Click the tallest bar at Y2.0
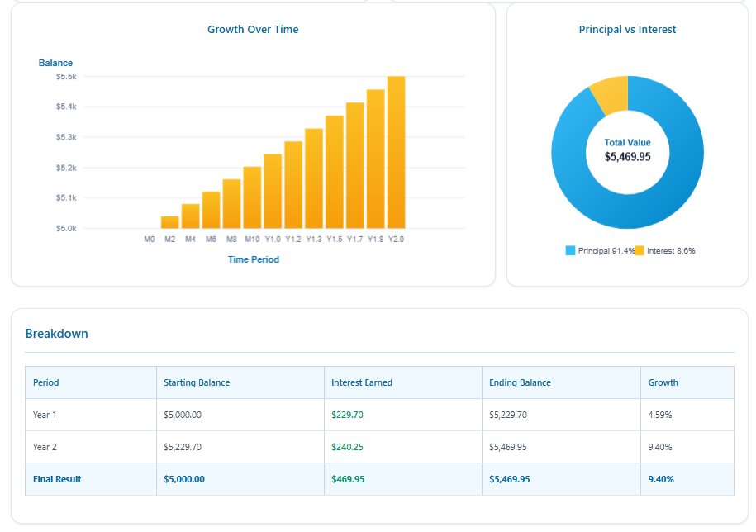The image size is (756, 532). click(x=396, y=153)
